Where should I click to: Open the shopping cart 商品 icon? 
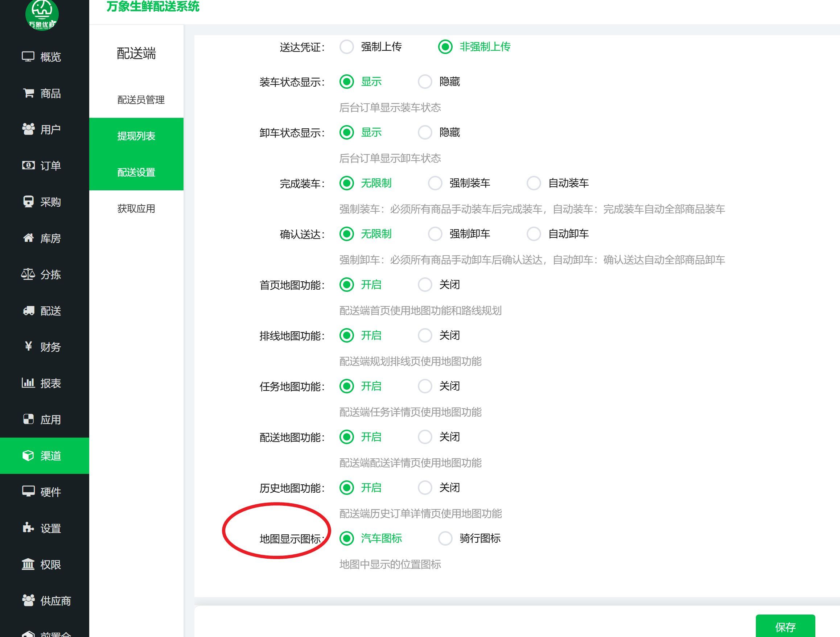[x=29, y=93]
